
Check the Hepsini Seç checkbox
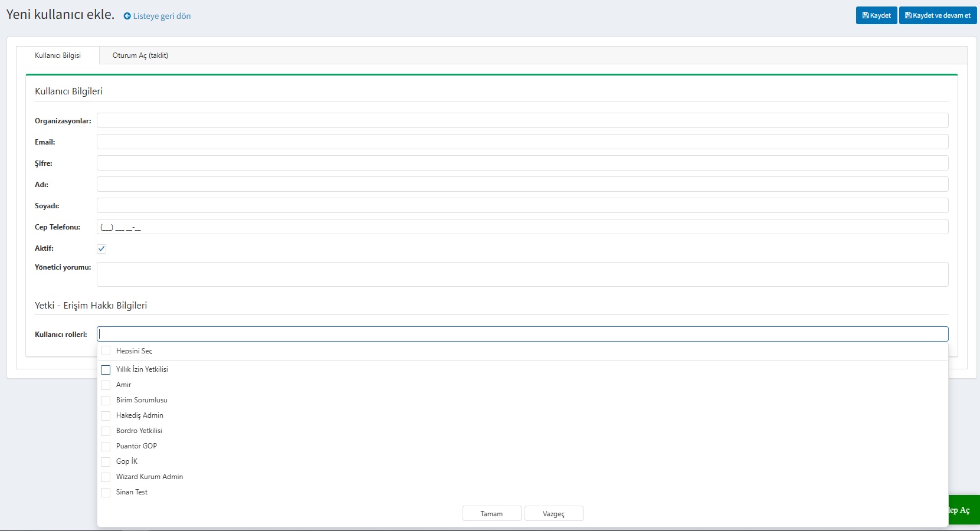pos(106,351)
